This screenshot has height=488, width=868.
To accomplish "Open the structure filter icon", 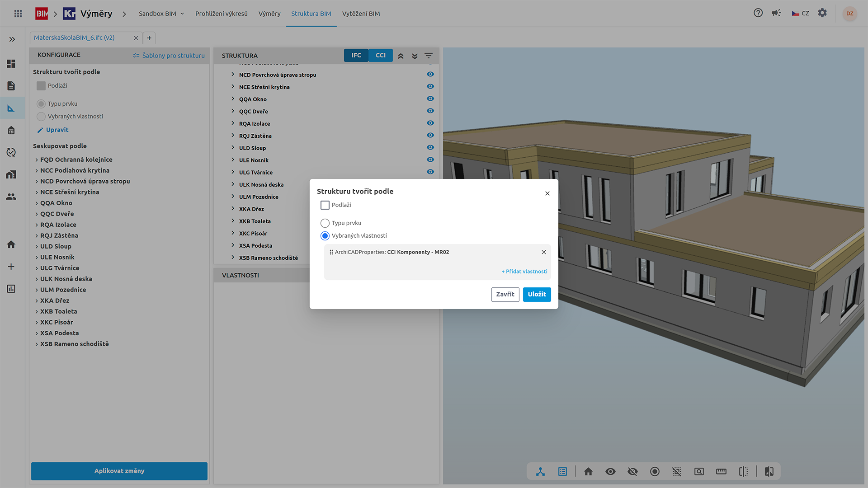I will click(429, 56).
